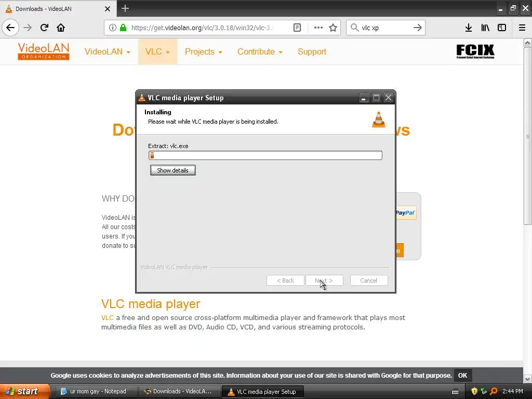532x399 pixels.
Task: Click the 'Extract: vlc.exe' status text
Action: (x=168, y=146)
